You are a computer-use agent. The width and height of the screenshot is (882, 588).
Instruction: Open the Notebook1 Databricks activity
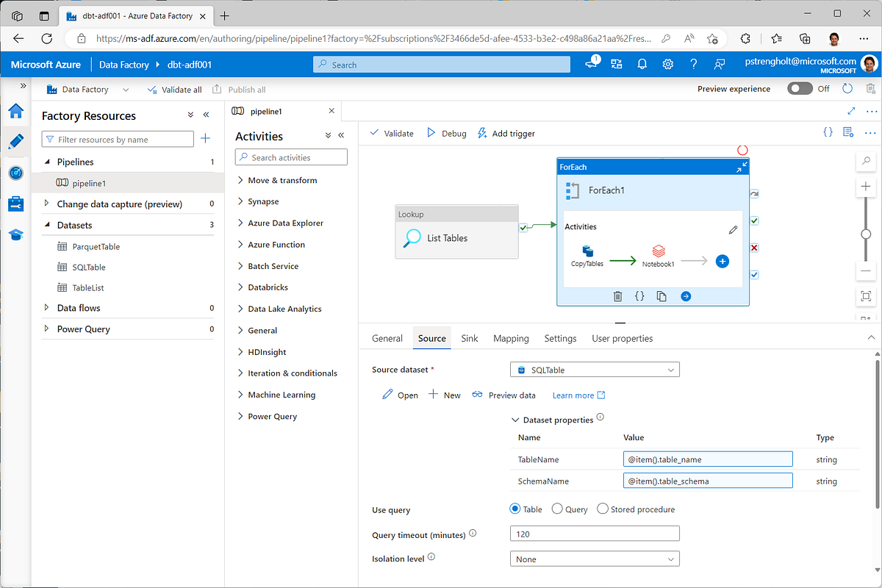click(658, 259)
